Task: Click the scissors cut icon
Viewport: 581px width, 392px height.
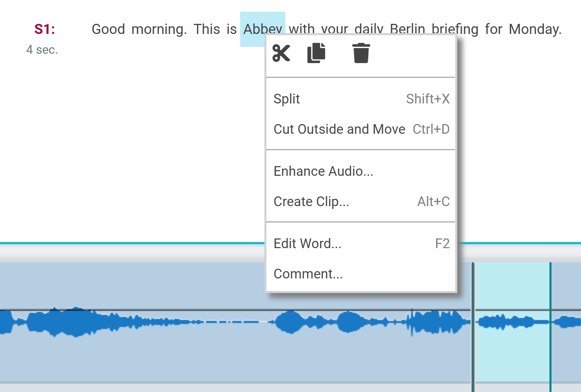Action: (281, 53)
